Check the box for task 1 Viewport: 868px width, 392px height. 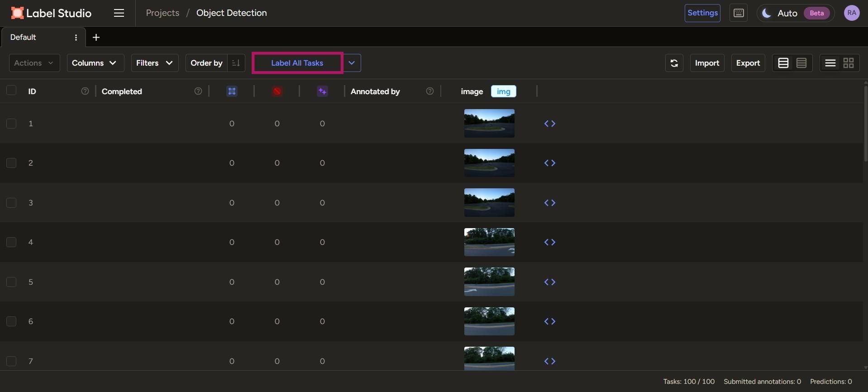click(x=11, y=124)
